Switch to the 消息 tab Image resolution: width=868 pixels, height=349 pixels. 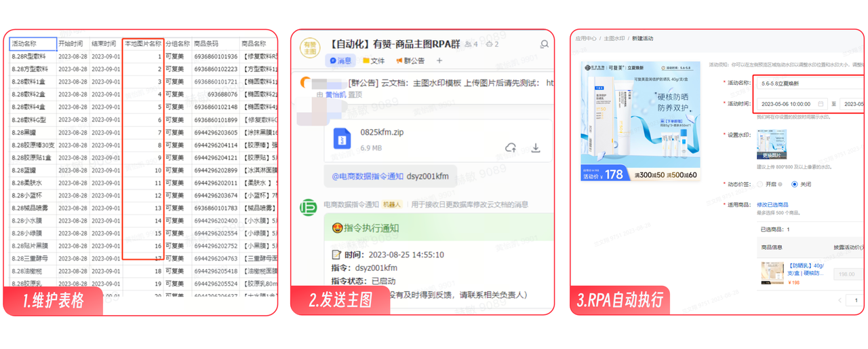click(x=340, y=60)
